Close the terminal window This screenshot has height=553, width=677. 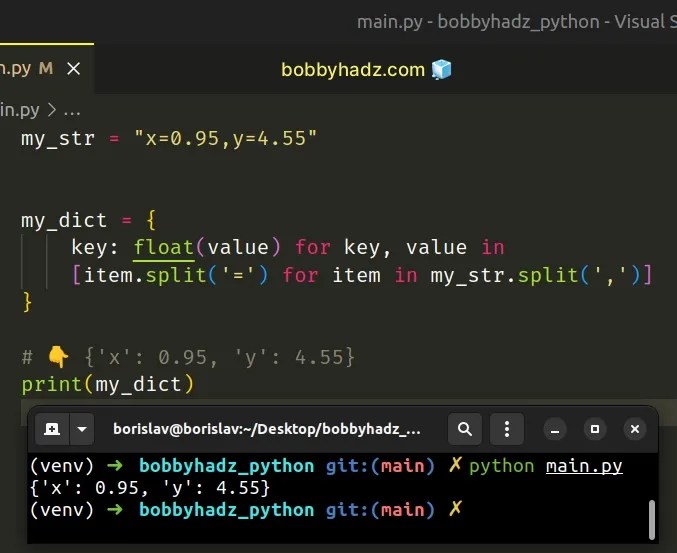[x=635, y=429]
